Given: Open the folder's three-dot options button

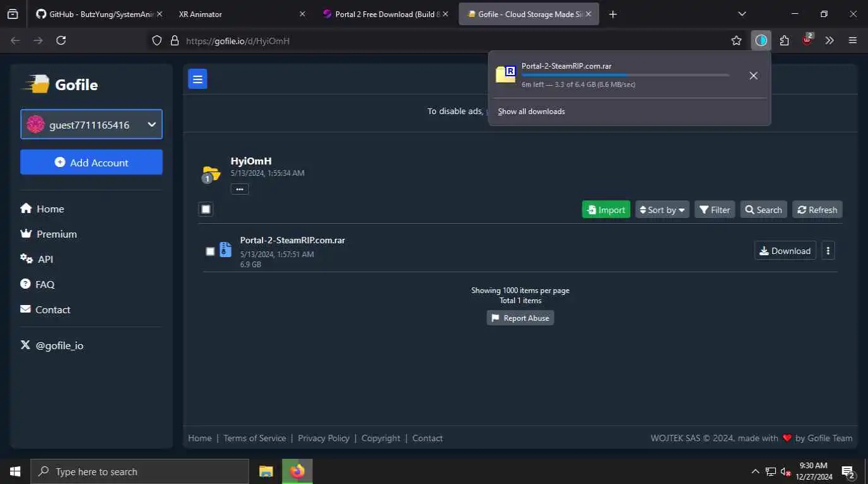Looking at the screenshot, I should click(x=240, y=189).
